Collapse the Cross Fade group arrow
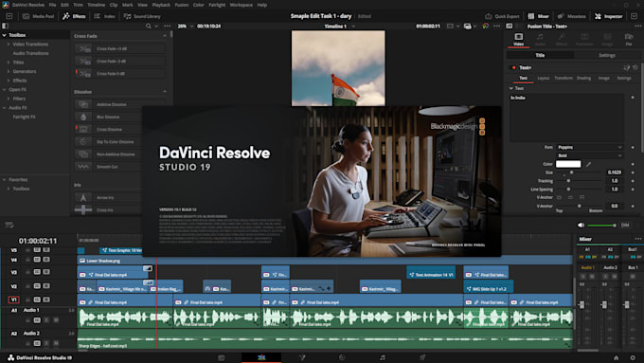 tap(165, 36)
